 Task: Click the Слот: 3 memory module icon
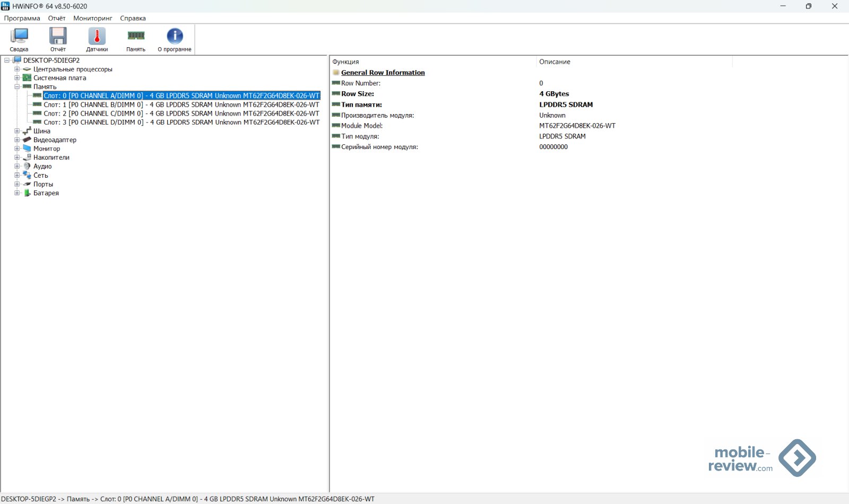click(37, 122)
